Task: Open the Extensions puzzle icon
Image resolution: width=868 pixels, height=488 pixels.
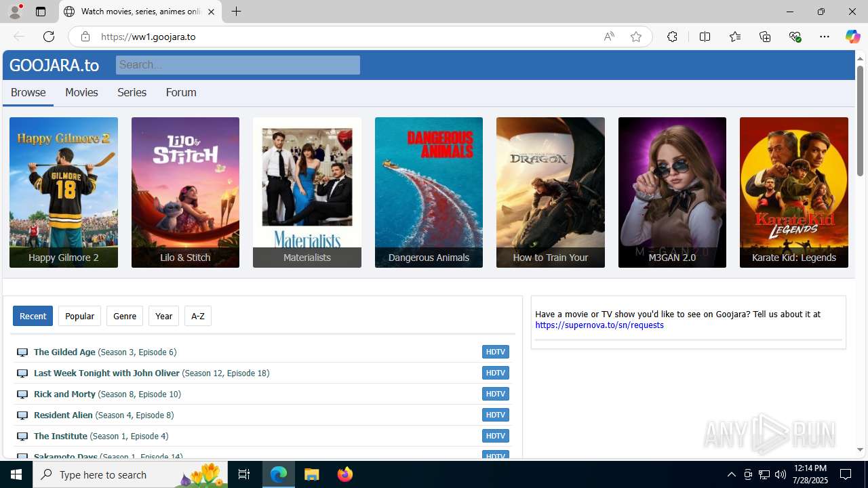Action: 672,37
